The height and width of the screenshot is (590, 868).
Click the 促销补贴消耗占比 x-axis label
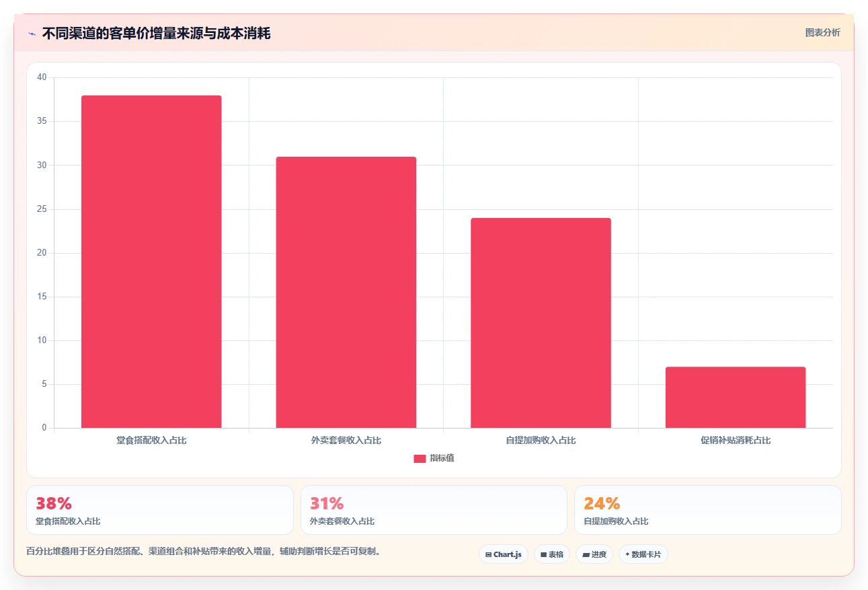pos(736,441)
